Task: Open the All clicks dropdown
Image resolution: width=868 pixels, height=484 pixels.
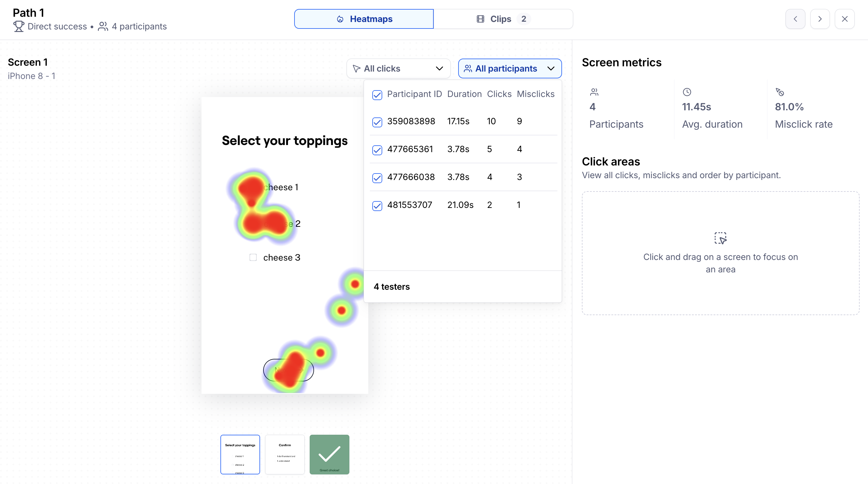Action: [x=398, y=69]
